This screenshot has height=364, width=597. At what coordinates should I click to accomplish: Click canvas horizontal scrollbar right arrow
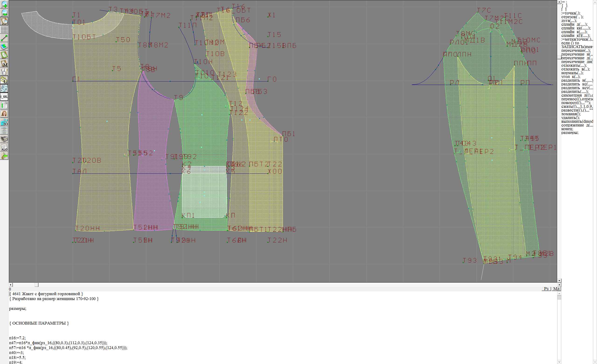[x=559, y=285]
